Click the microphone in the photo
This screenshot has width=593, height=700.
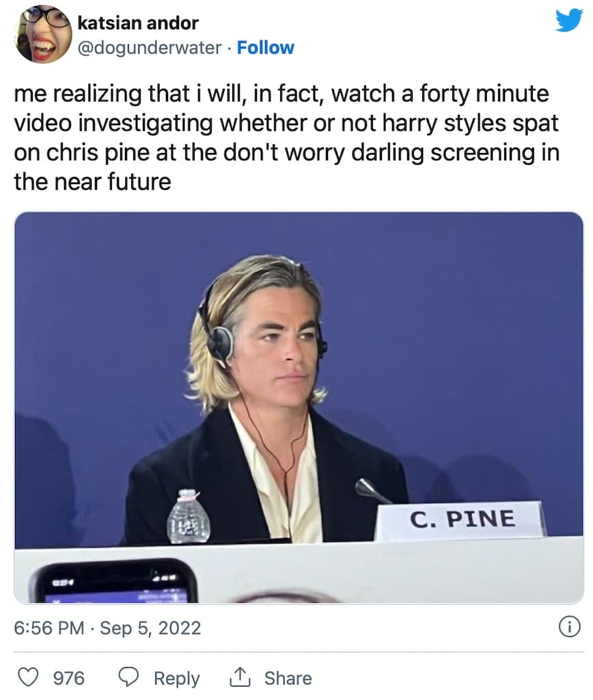371,491
